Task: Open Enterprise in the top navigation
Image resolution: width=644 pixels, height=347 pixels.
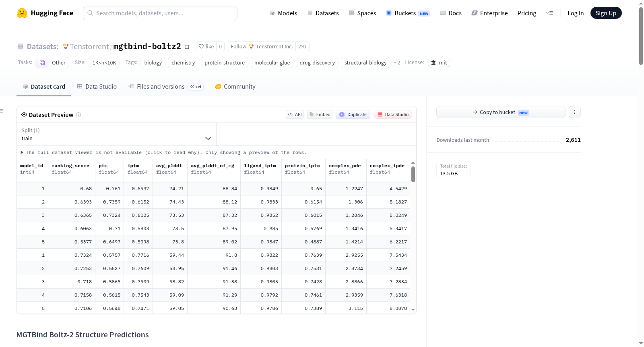Action: [489, 13]
